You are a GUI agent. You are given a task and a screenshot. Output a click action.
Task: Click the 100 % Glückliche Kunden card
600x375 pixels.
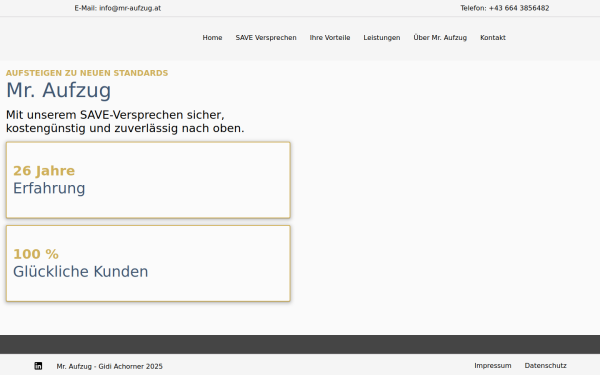point(148,263)
